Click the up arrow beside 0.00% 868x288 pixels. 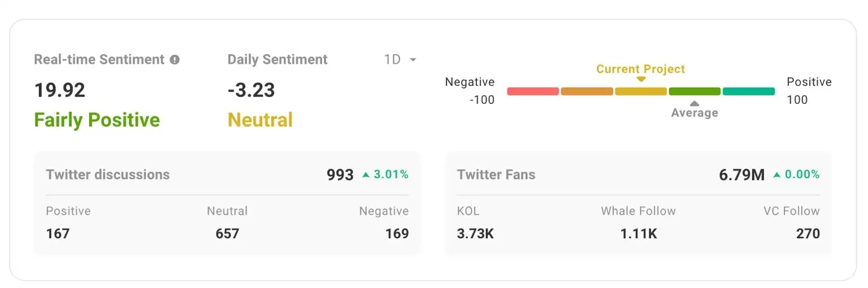click(777, 175)
